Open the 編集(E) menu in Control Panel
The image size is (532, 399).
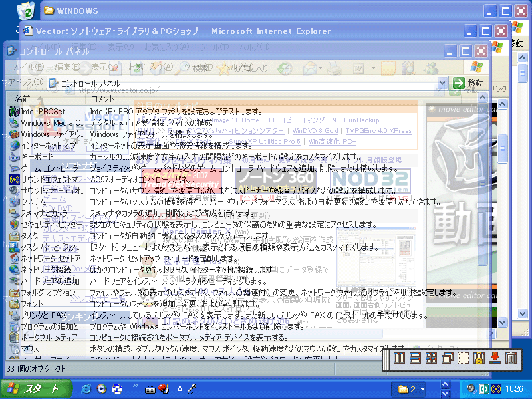pyautogui.click(x=68, y=67)
